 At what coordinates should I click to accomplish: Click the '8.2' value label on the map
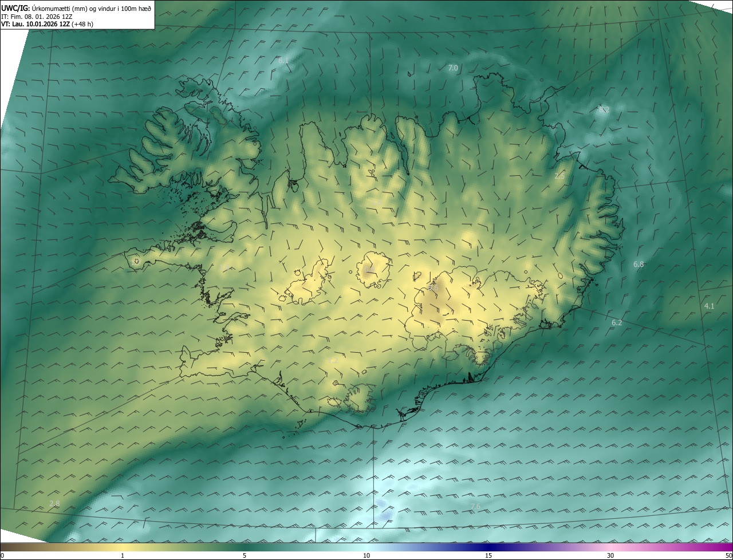[604, 109]
